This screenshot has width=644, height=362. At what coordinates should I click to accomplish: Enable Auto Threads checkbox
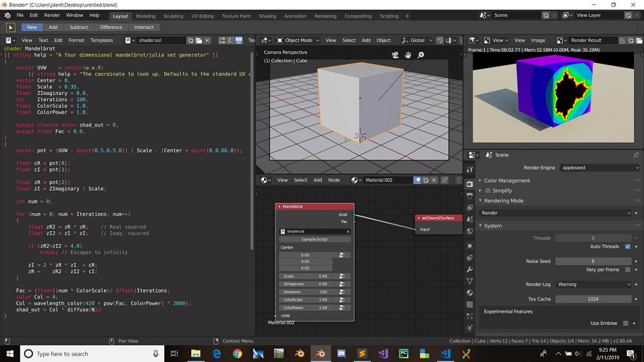(627, 247)
